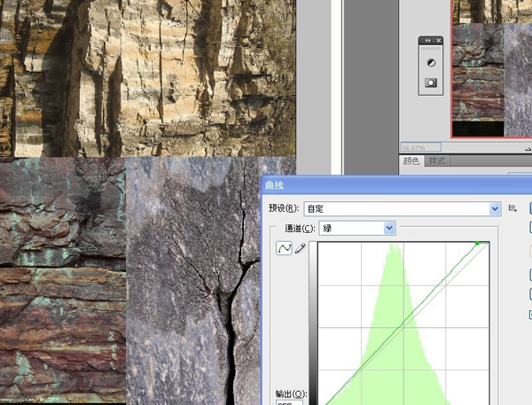Select the green curve control point

(x=477, y=243)
